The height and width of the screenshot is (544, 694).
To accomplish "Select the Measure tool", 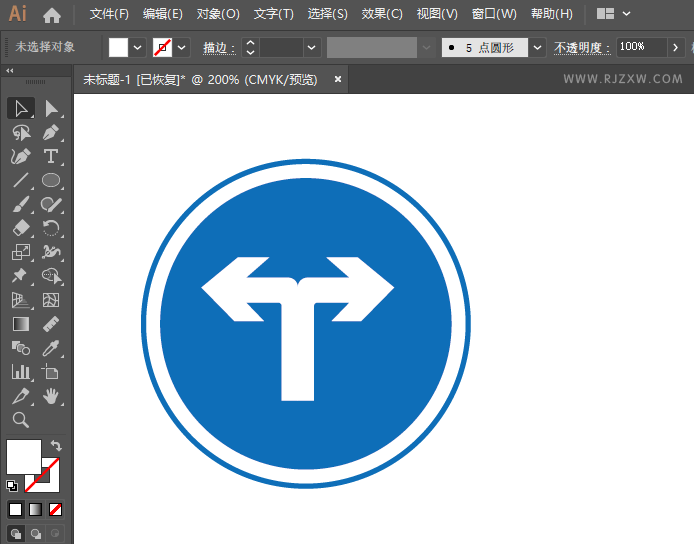I will click(x=51, y=324).
